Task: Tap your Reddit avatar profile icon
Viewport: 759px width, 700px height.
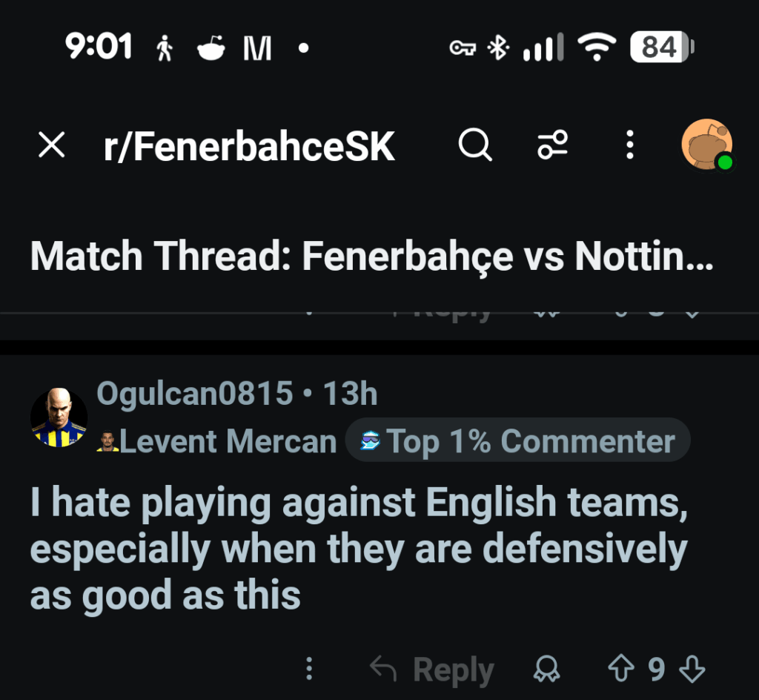Action: click(706, 144)
